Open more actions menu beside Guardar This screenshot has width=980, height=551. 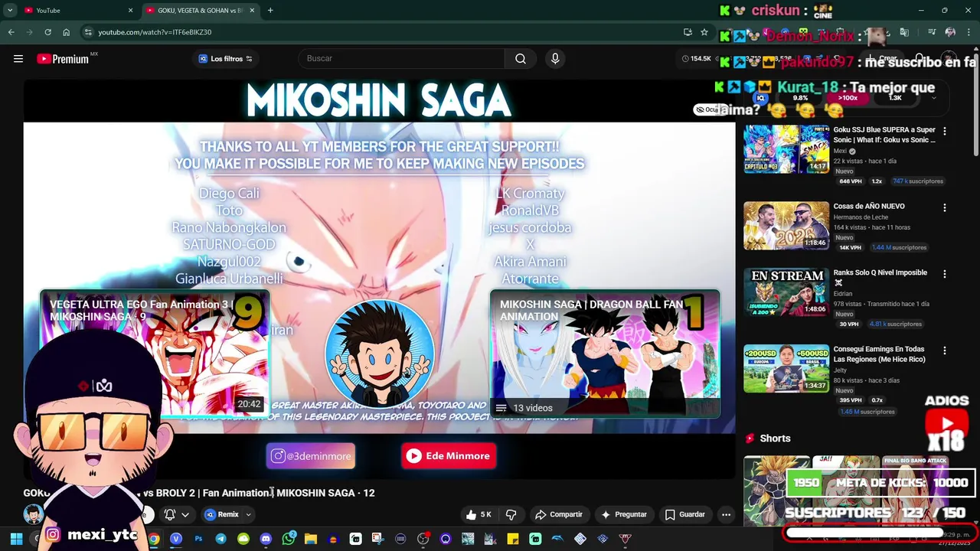pos(726,514)
